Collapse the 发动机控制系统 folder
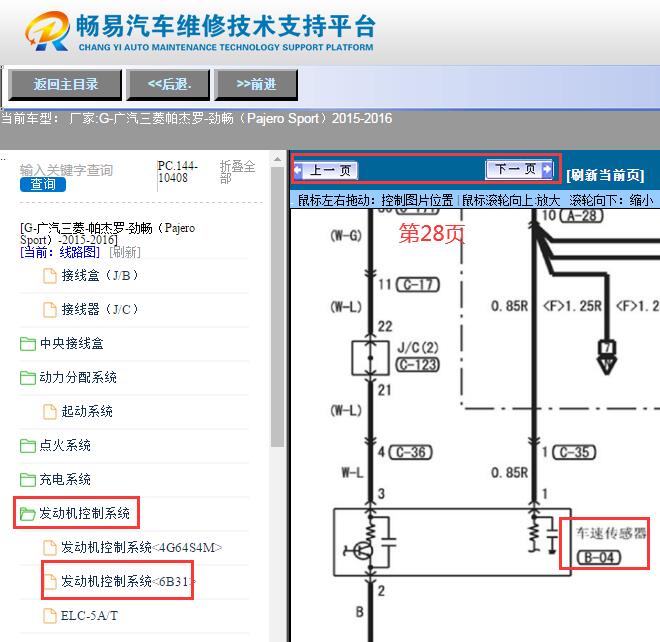Viewport: 660px width, 642px height. point(84,513)
